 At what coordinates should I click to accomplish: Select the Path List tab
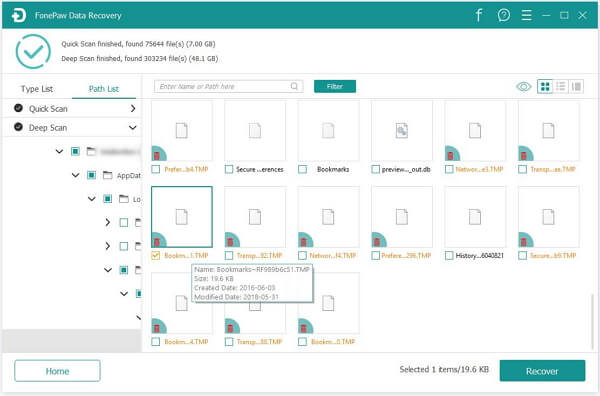pyautogui.click(x=104, y=89)
